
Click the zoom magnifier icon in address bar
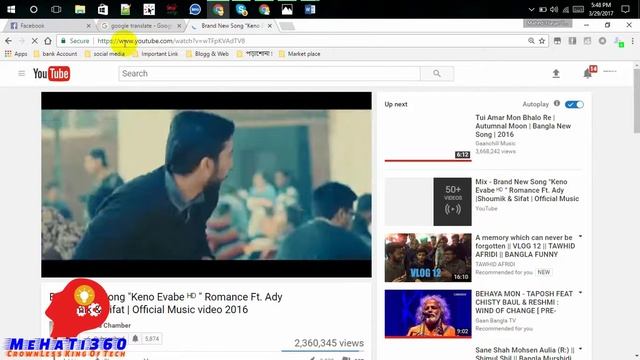pyautogui.click(x=531, y=41)
